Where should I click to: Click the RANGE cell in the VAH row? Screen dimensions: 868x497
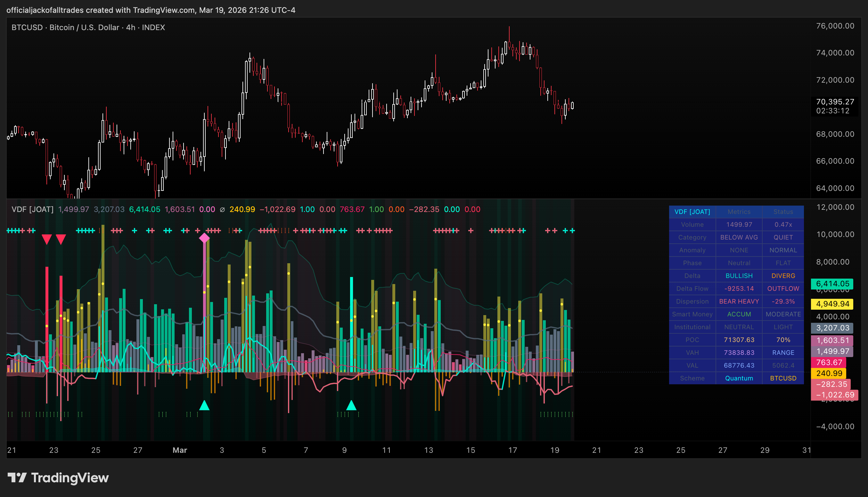click(783, 353)
